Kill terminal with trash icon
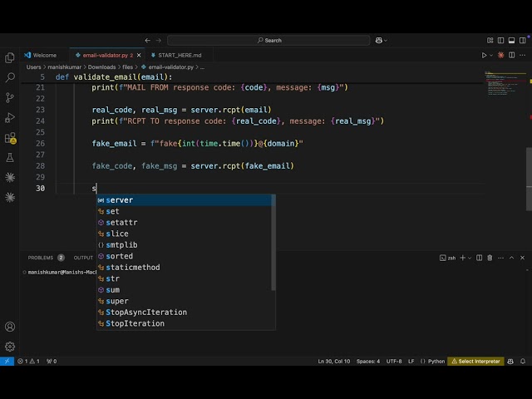Image resolution: width=532 pixels, height=399 pixels. pyautogui.click(x=490, y=258)
